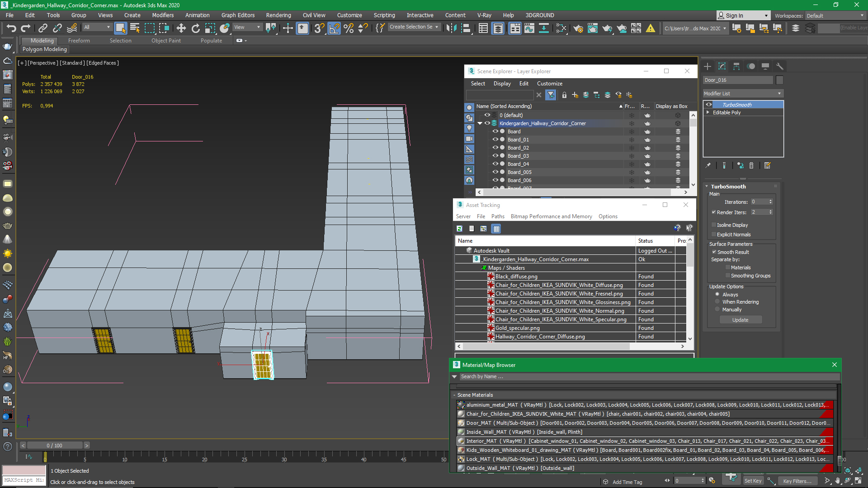Select When Rendering update option

point(717,301)
